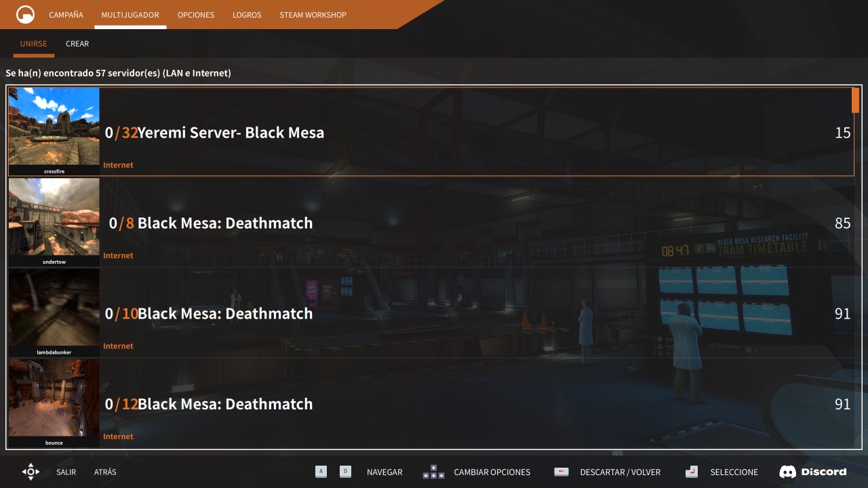Go to the OPCIONES menu
The height and width of the screenshot is (488, 868).
(x=196, y=15)
